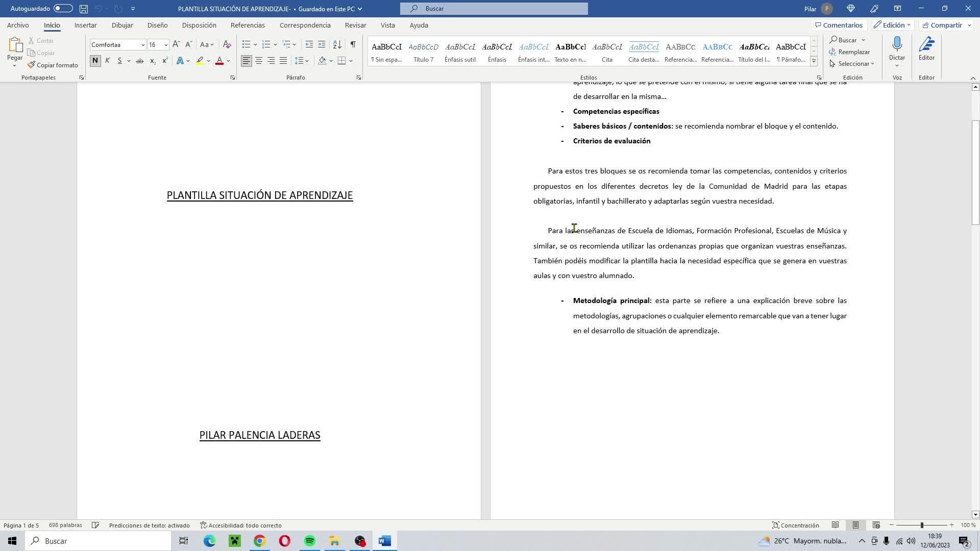Toggle italic formatting (K button)
The height and width of the screenshot is (551, 980).
point(107,61)
